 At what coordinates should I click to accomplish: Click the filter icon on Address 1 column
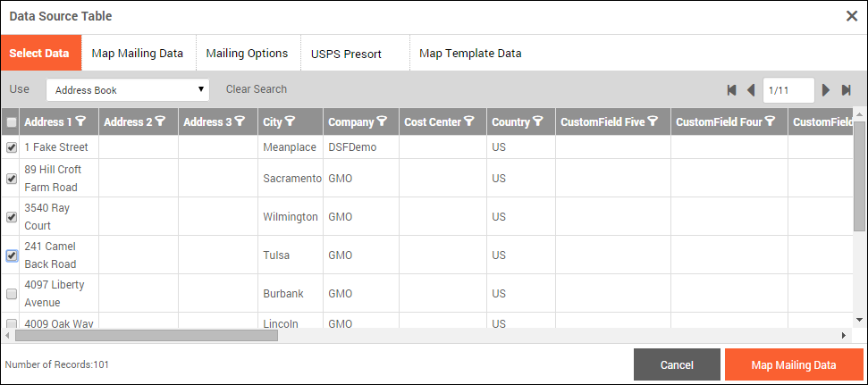(x=81, y=121)
